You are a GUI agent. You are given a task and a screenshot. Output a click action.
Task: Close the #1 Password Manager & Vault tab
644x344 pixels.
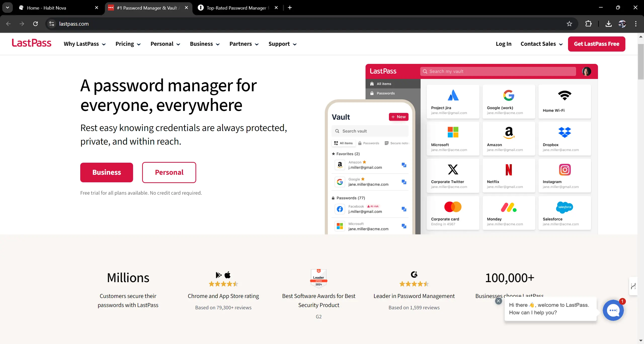point(186,8)
